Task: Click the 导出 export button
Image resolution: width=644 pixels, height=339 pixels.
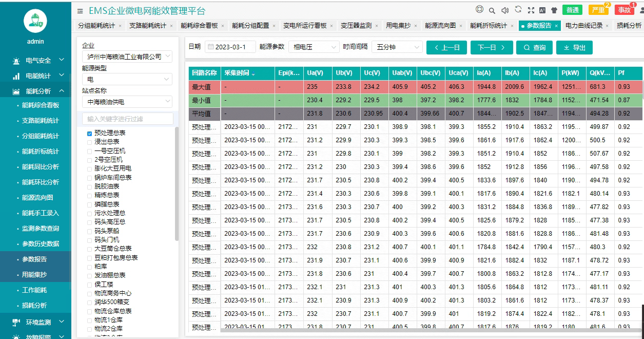Action: [574, 47]
